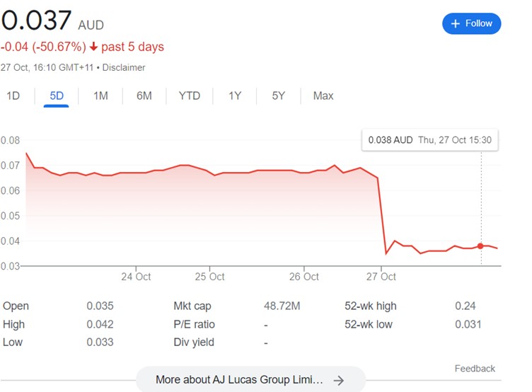This screenshot has width=532, height=392.
Task: Click the red data point on chart
Action: click(480, 246)
